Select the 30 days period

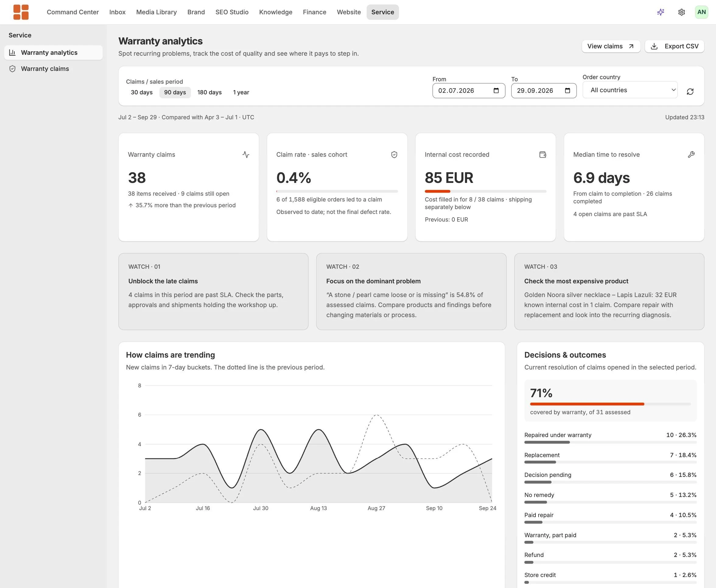pyautogui.click(x=142, y=93)
